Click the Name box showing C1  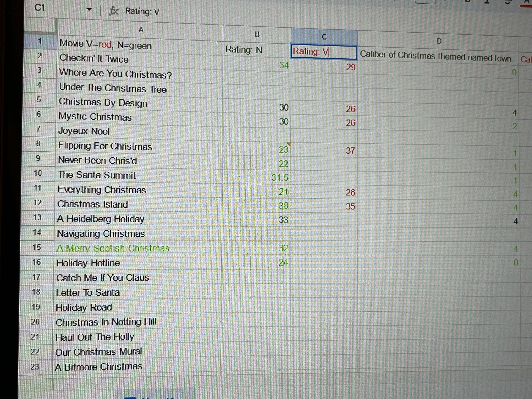coord(40,8)
